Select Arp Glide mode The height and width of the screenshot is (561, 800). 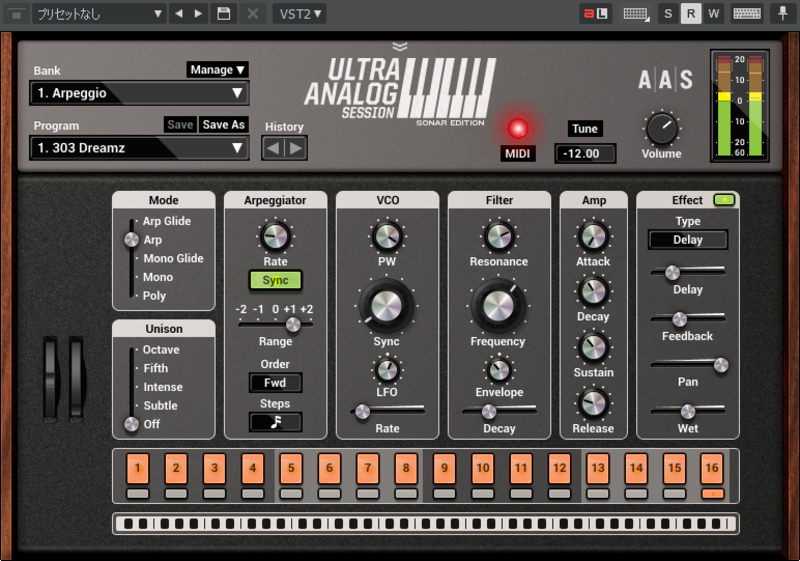click(166, 221)
